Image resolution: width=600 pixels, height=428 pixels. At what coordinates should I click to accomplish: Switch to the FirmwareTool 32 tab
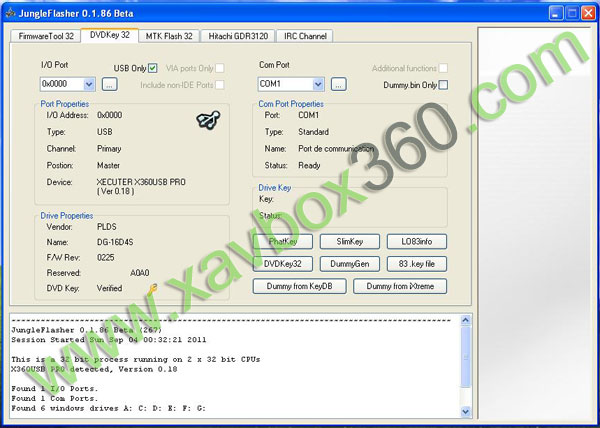point(46,36)
